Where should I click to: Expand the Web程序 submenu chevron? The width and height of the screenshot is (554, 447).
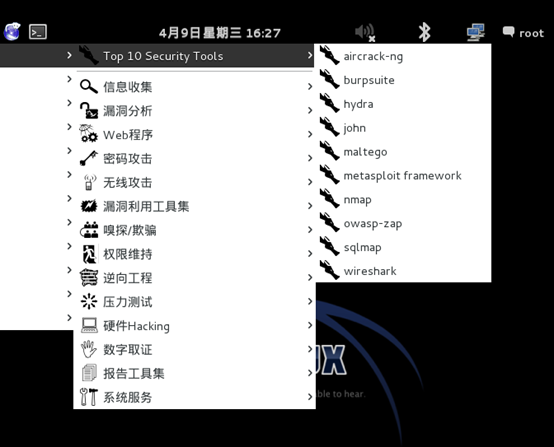[310, 134]
